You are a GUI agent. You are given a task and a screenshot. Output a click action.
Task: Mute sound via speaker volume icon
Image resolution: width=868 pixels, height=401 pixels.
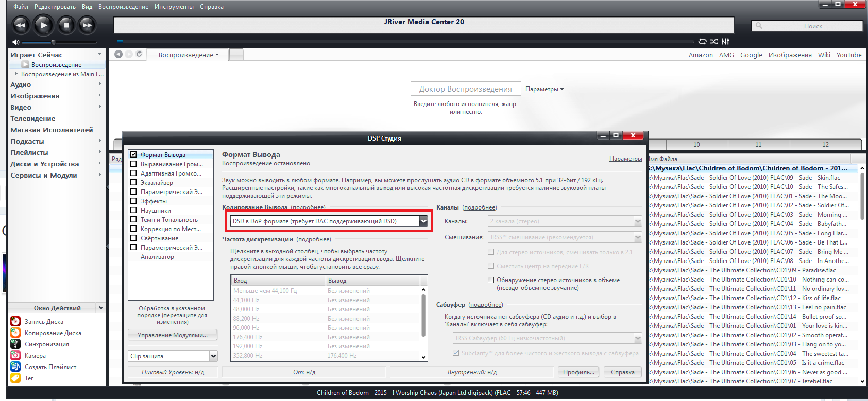15,42
